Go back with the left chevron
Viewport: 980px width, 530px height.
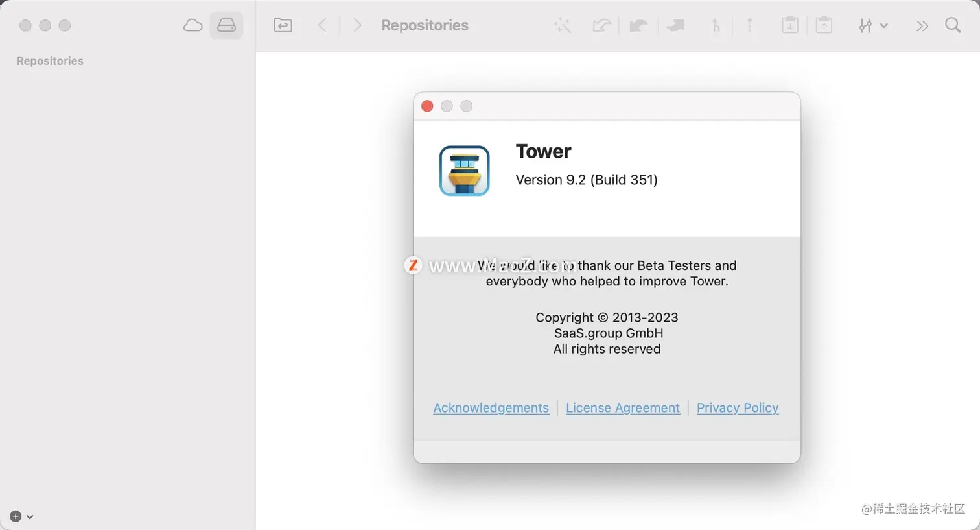322,25
